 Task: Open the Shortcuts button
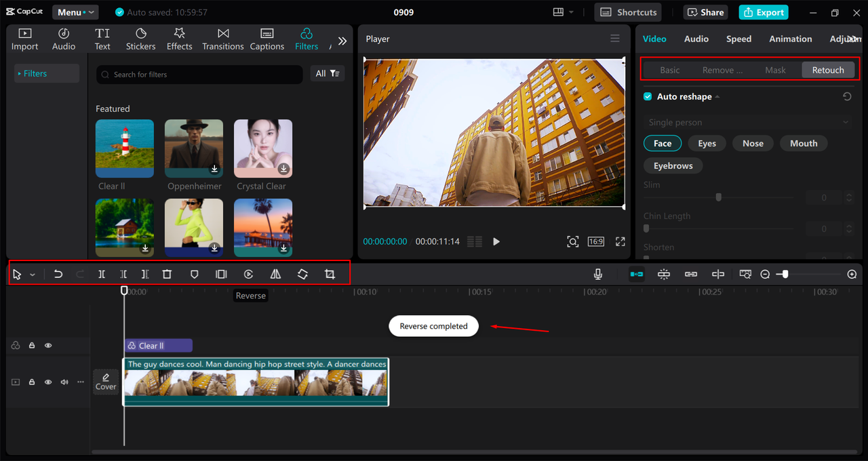628,12
